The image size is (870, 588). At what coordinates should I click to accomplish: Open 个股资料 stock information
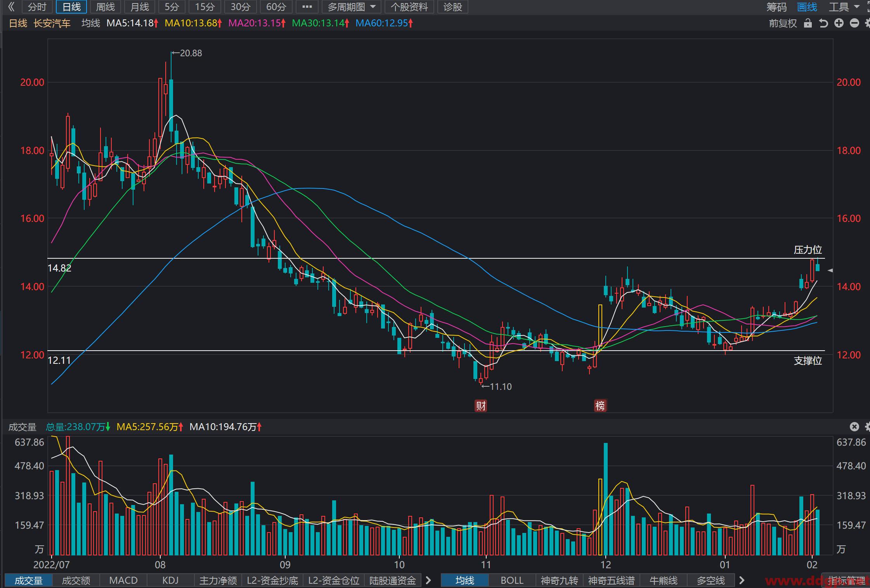(409, 7)
